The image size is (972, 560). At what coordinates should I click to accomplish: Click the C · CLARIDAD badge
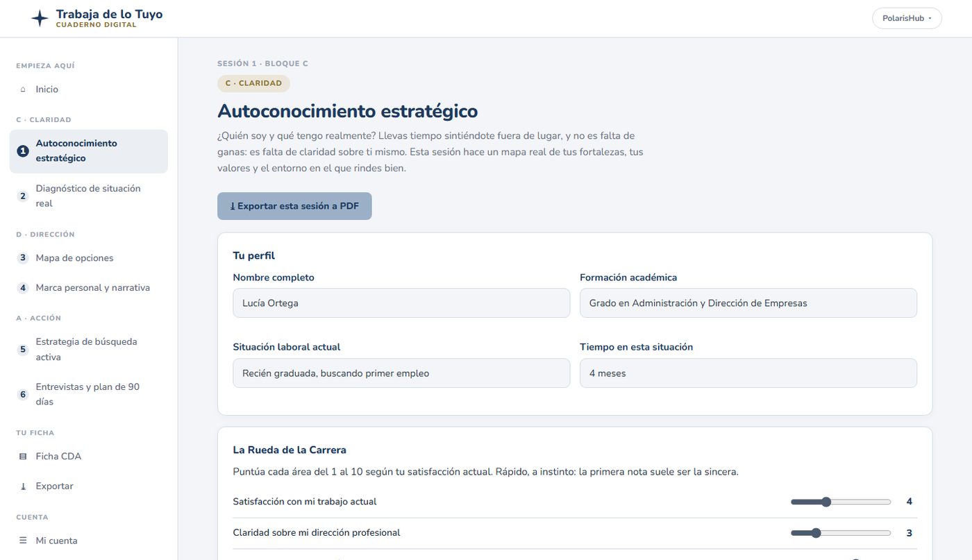pyautogui.click(x=253, y=83)
